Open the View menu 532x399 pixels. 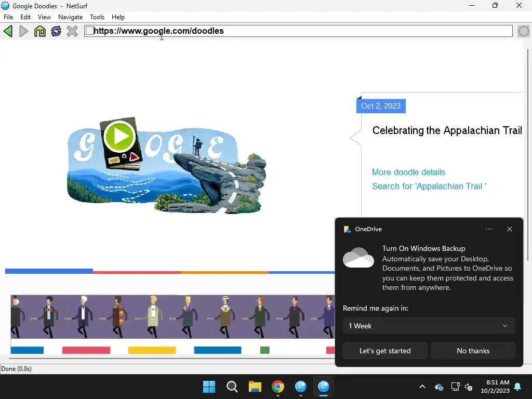pyautogui.click(x=44, y=17)
